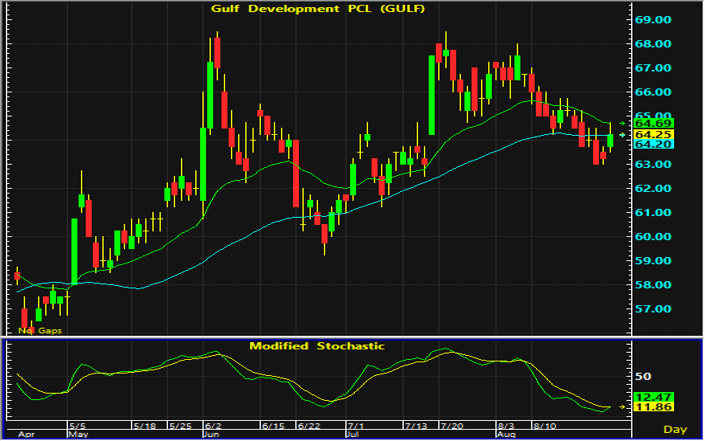Click the Aug month label
Viewport: 705px width, 441px height.
[506, 435]
